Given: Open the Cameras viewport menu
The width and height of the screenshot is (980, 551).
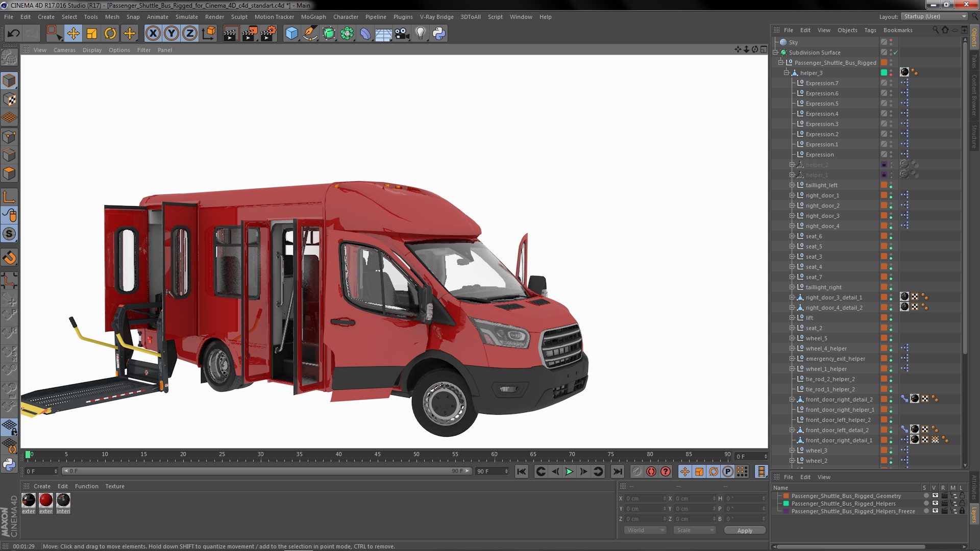Looking at the screenshot, I should pos(64,50).
